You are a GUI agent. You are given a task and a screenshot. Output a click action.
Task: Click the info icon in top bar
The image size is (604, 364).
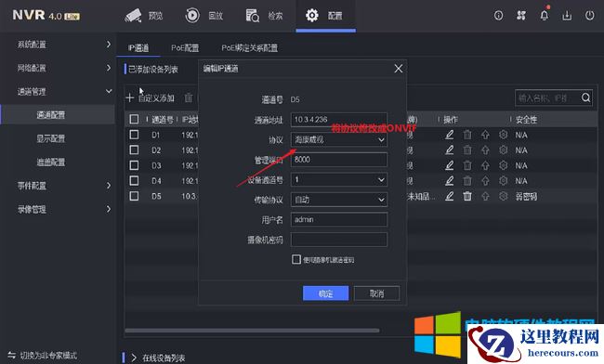[x=498, y=16]
